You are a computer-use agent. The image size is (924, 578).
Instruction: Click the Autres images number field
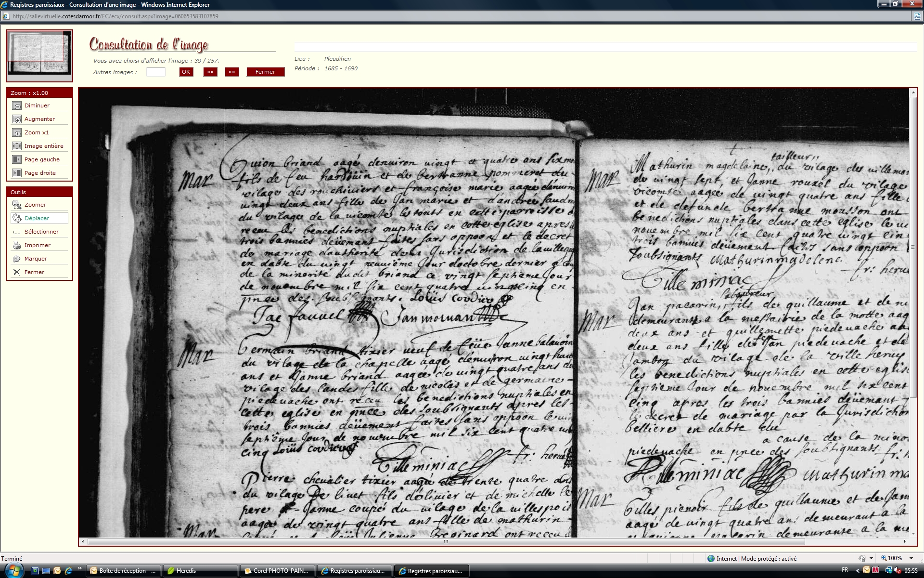click(x=155, y=72)
